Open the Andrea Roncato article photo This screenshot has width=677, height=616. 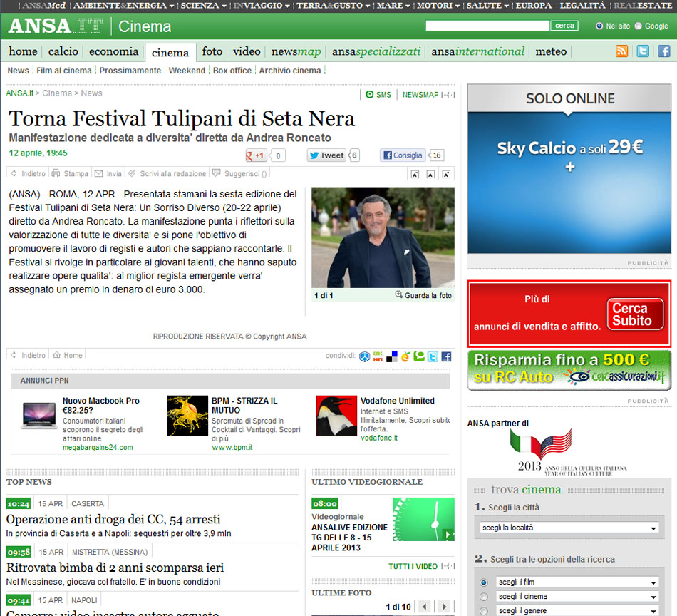click(x=383, y=237)
